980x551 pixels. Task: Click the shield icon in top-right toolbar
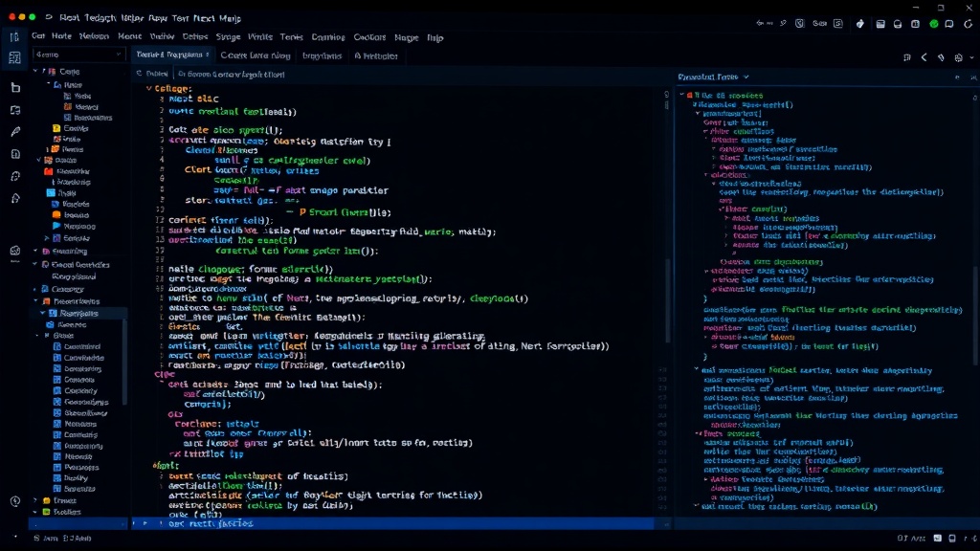(x=799, y=24)
